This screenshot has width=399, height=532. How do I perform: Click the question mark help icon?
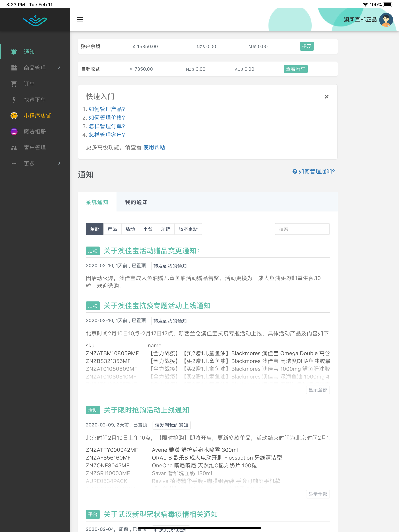click(x=295, y=171)
